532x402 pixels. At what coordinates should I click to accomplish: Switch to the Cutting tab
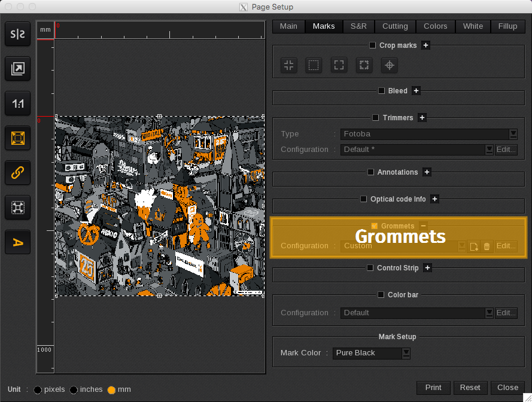click(395, 26)
